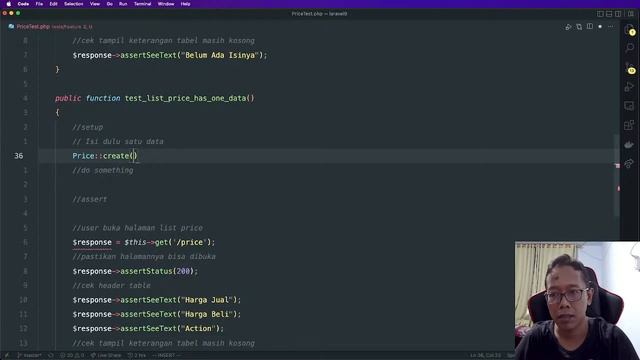Click the remote window status bar icon
Screen dimensions: 640x360
click(x=7, y=356)
